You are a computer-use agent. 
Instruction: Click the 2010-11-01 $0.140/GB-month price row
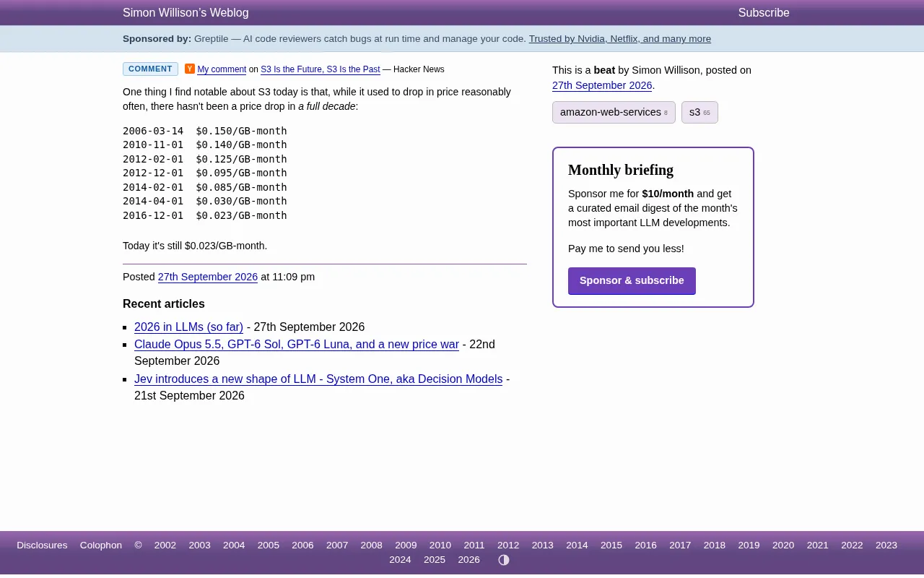[x=205, y=144]
